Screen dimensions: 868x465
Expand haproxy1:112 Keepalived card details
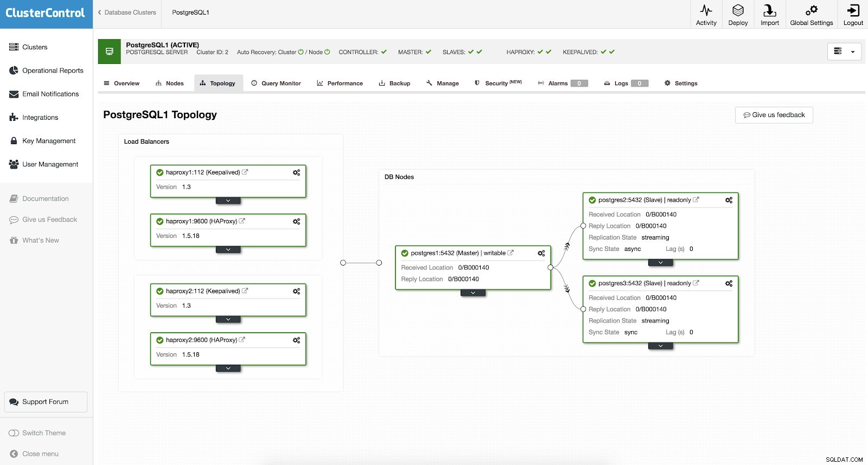click(228, 201)
